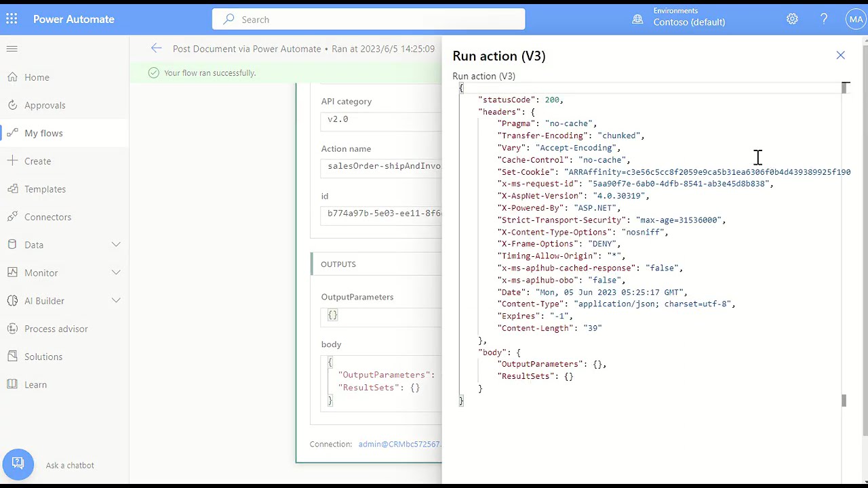This screenshot has height=488, width=868.
Task: Expand the Data menu chevron
Action: [116, 245]
